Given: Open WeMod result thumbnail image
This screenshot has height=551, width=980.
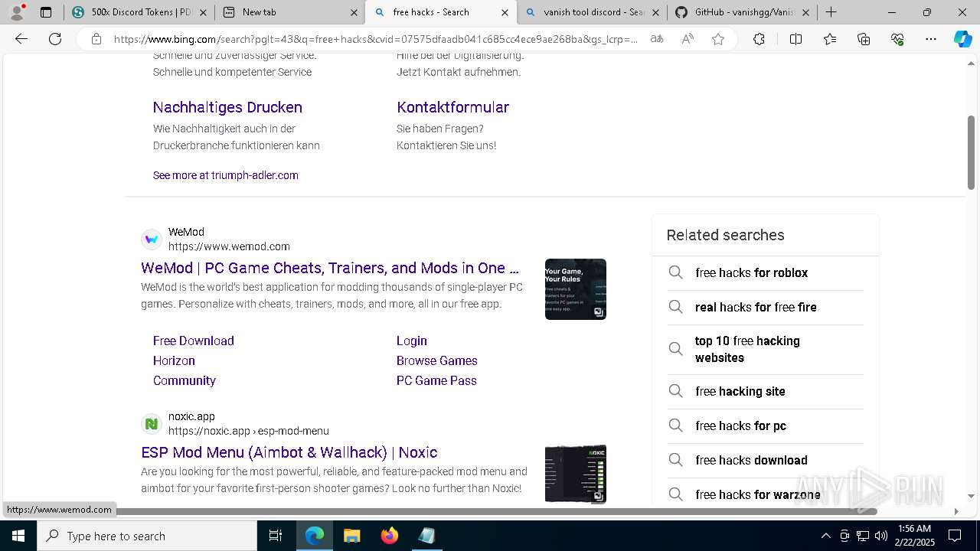Looking at the screenshot, I should 576,289.
